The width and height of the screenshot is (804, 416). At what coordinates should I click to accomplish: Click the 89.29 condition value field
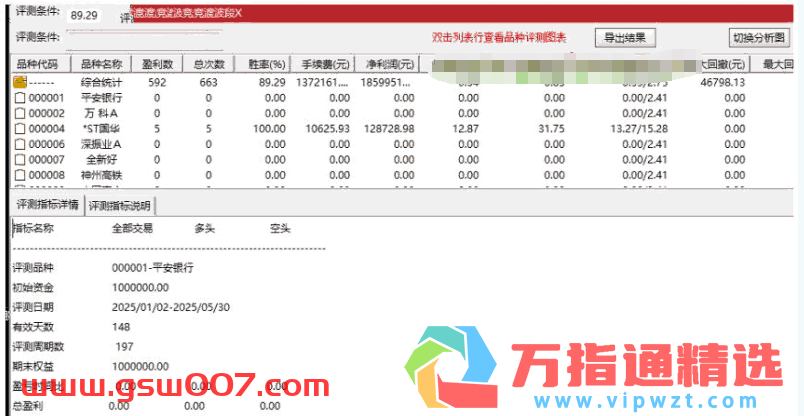[84, 15]
